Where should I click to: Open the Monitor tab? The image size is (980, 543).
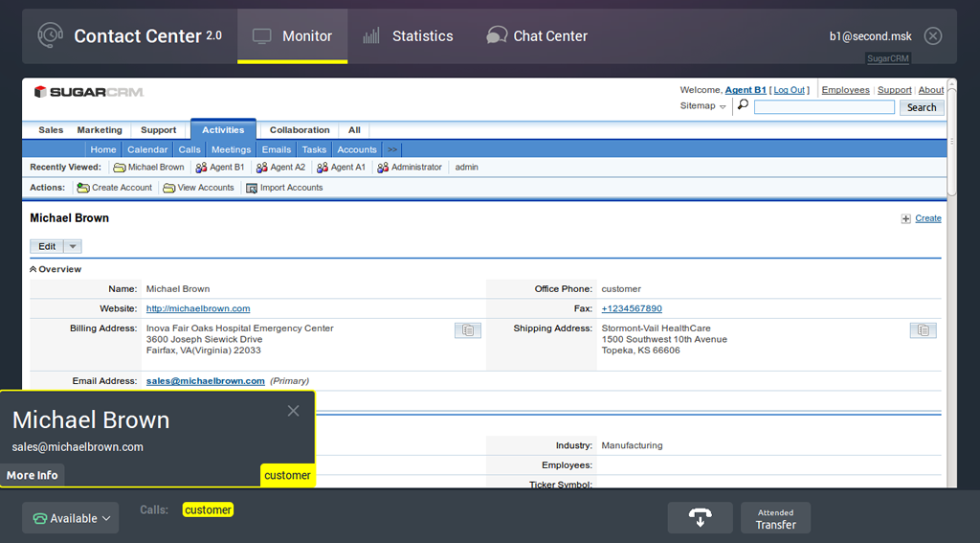(x=292, y=36)
